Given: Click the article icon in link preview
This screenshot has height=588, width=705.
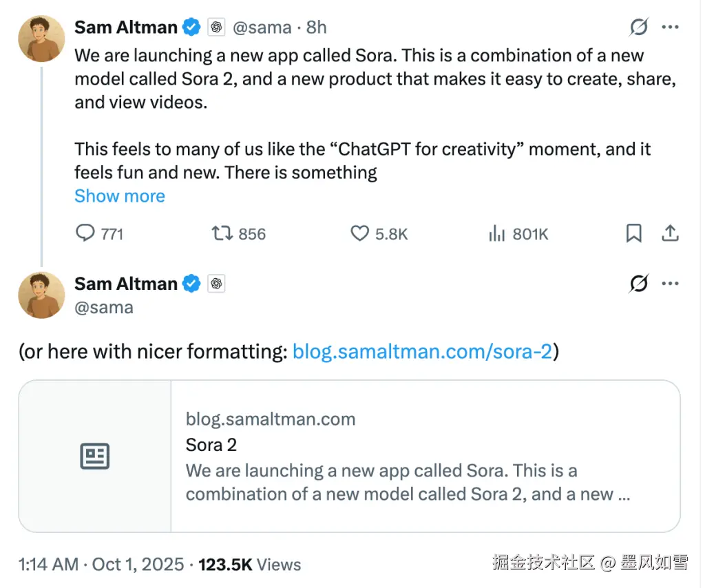Looking at the screenshot, I should click(95, 456).
